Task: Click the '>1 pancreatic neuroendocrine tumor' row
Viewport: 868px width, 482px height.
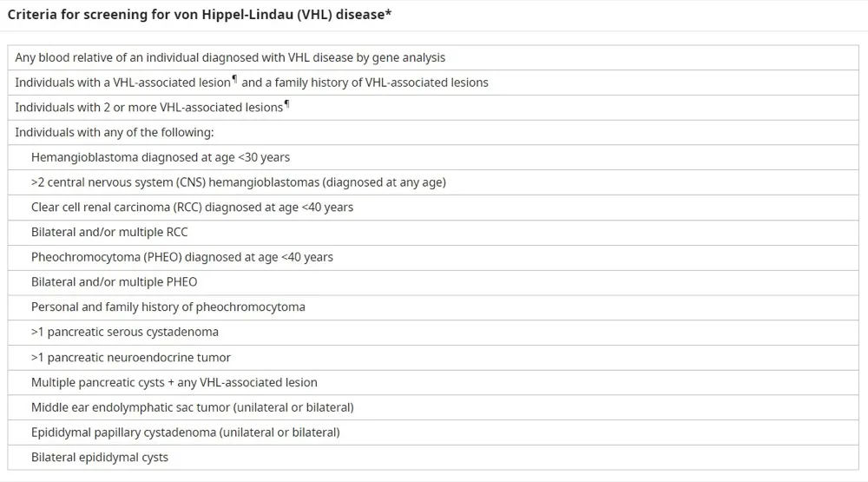Action: [131, 357]
